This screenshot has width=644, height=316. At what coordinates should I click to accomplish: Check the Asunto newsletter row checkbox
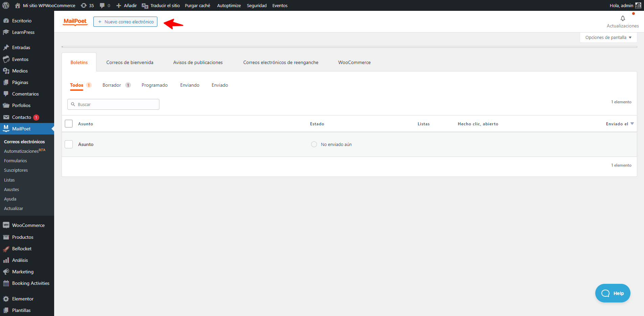click(x=69, y=144)
